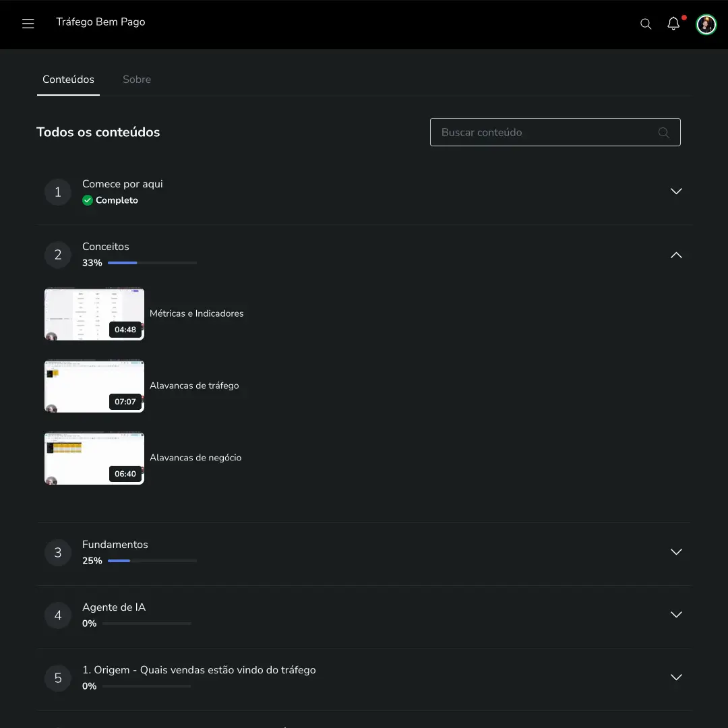Open the Métricas e Indicadores lesson
Screen dimensions: 728x728
point(196,313)
